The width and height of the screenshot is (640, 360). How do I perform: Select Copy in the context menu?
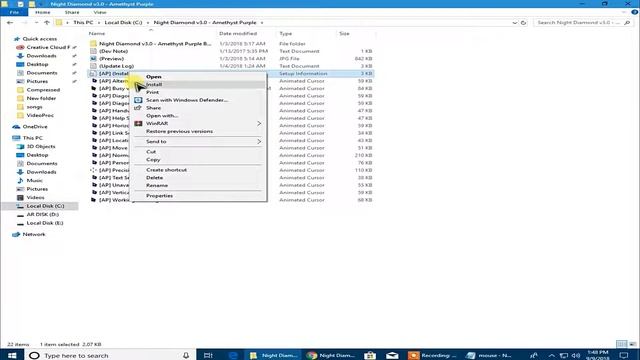153,160
